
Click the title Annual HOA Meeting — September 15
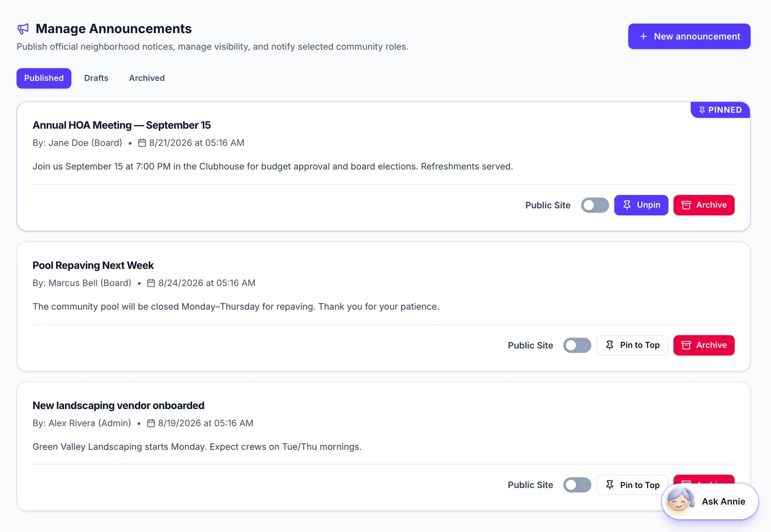coord(122,125)
